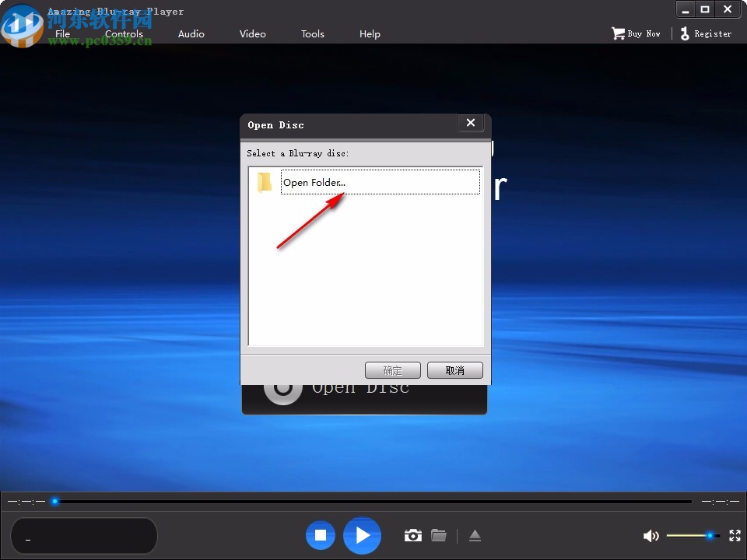
Task: Mute audio with the speaker icon
Action: [x=651, y=536]
